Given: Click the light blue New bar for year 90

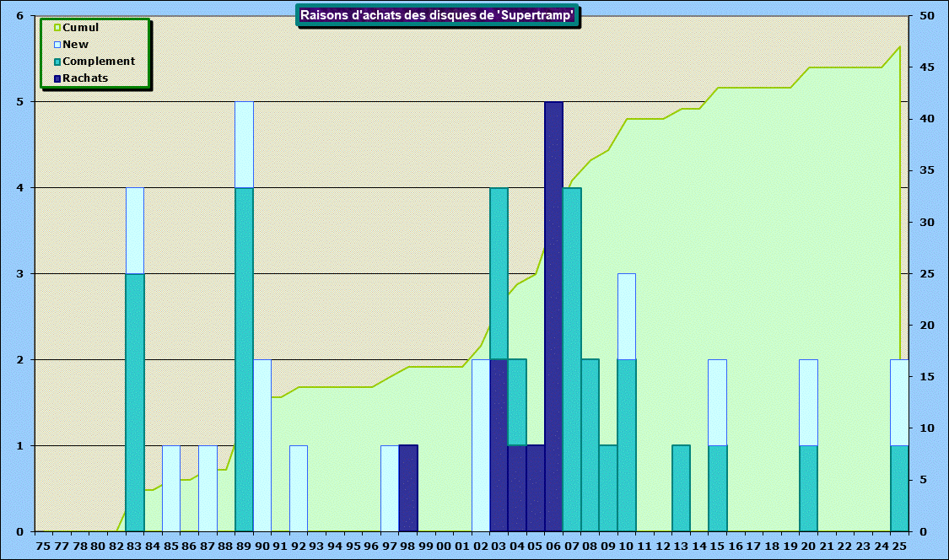Looking at the screenshot, I should point(262,445).
